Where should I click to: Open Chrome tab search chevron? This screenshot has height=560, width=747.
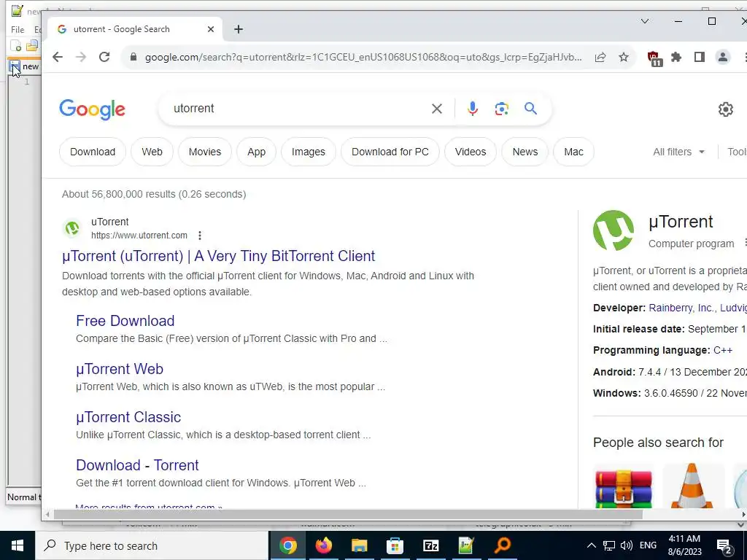(x=645, y=21)
